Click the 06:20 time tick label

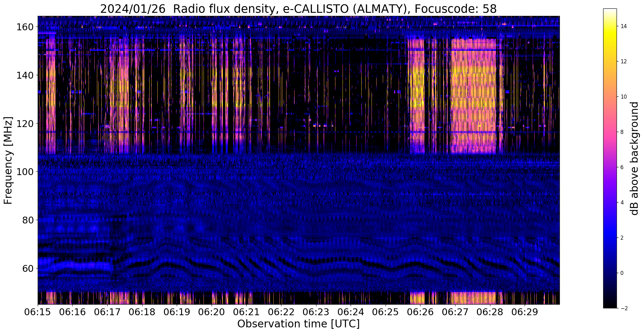[x=212, y=312]
